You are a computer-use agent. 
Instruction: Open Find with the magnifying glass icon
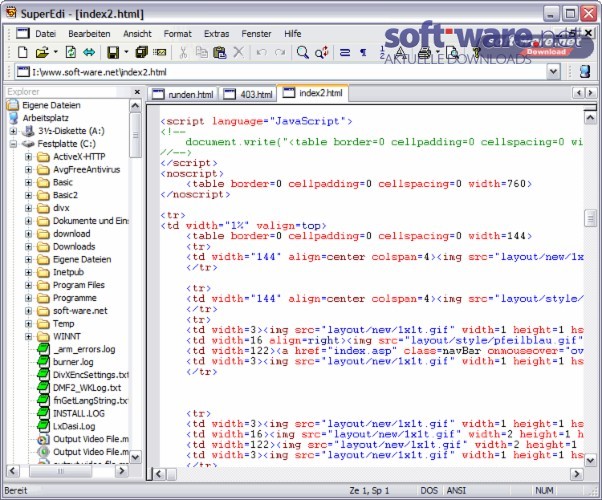(x=303, y=52)
